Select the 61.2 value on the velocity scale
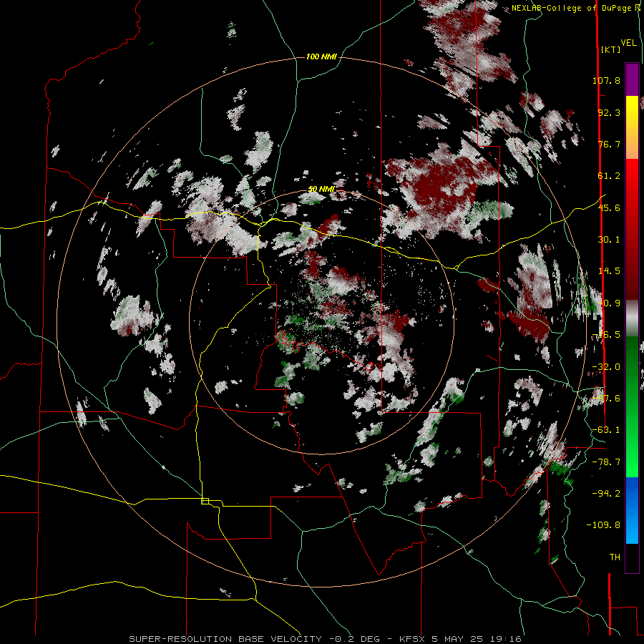 pyautogui.click(x=609, y=176)
